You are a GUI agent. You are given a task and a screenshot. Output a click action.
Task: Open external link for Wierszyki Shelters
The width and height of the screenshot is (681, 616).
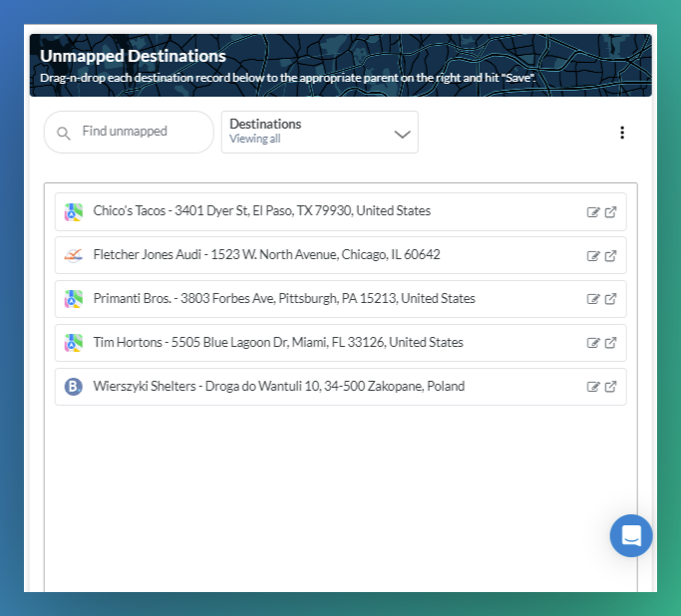[610, 387]
